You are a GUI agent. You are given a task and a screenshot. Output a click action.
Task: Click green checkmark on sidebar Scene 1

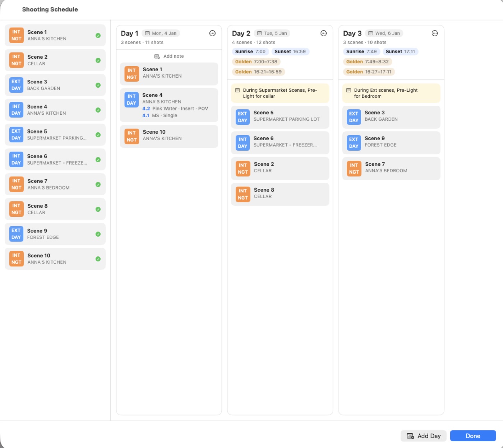98,36
